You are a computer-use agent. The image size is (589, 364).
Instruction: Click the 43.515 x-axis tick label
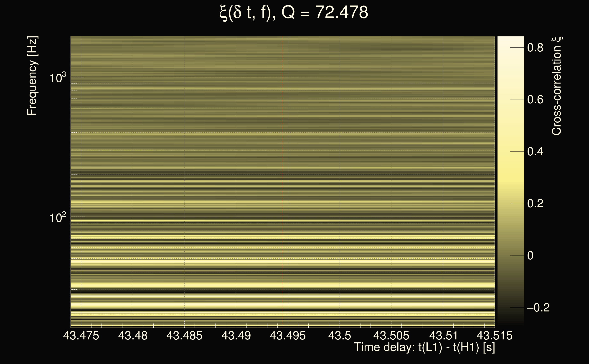point(494,336)
